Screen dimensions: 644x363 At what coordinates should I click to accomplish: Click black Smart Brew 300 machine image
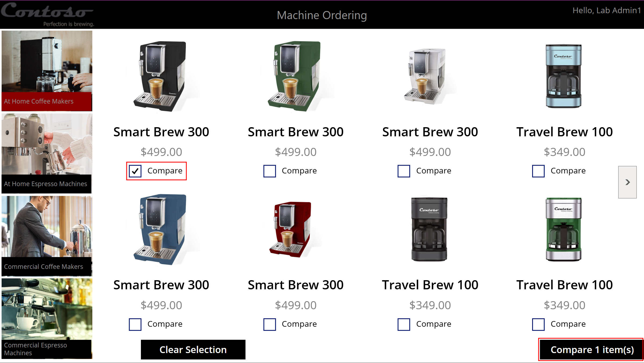click(161, 76)
